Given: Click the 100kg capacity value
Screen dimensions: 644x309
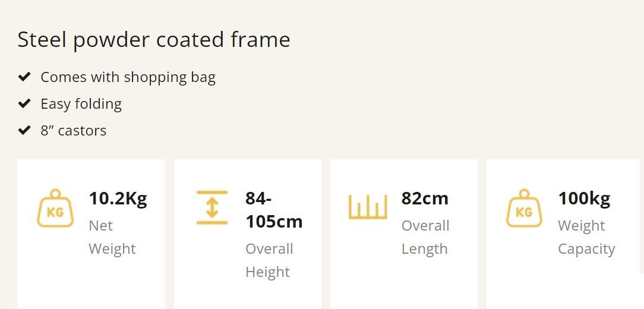Looking at the screenshot, I should [x=583, y=198].
